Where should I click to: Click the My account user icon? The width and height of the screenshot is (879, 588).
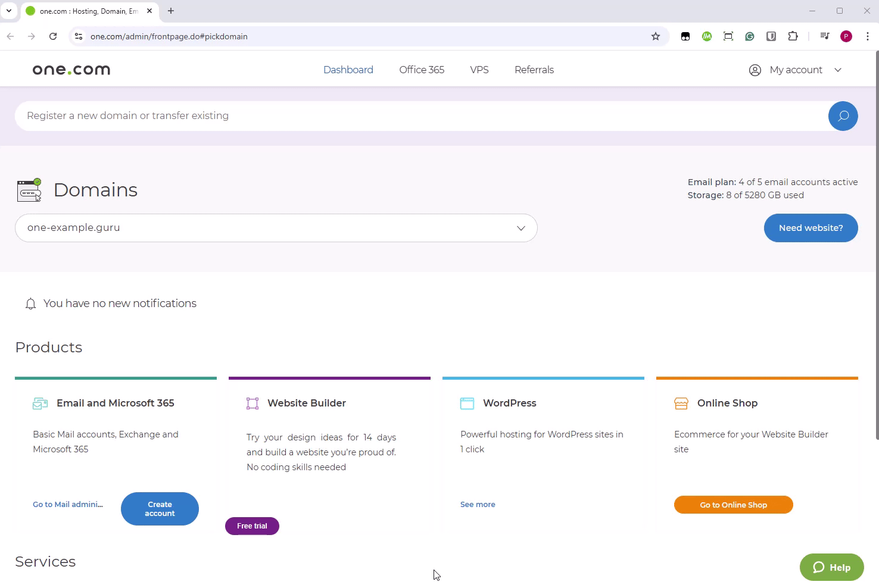pyautogui.click(x=755, y=70)
